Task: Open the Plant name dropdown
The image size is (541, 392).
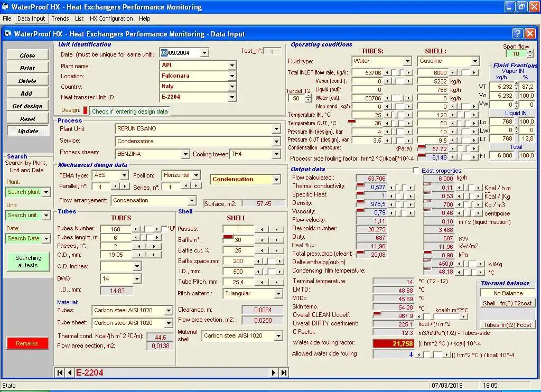Action: click(231, 66)
